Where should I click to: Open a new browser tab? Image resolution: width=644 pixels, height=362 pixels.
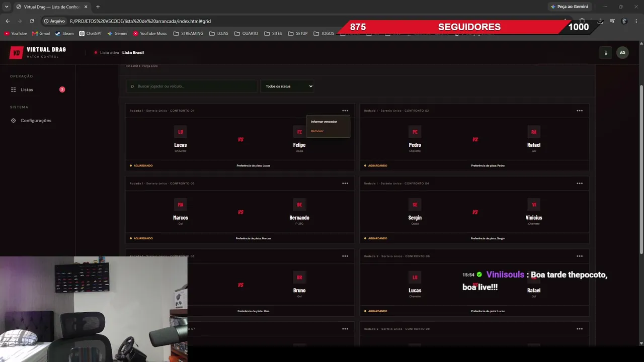pos(98,7)
